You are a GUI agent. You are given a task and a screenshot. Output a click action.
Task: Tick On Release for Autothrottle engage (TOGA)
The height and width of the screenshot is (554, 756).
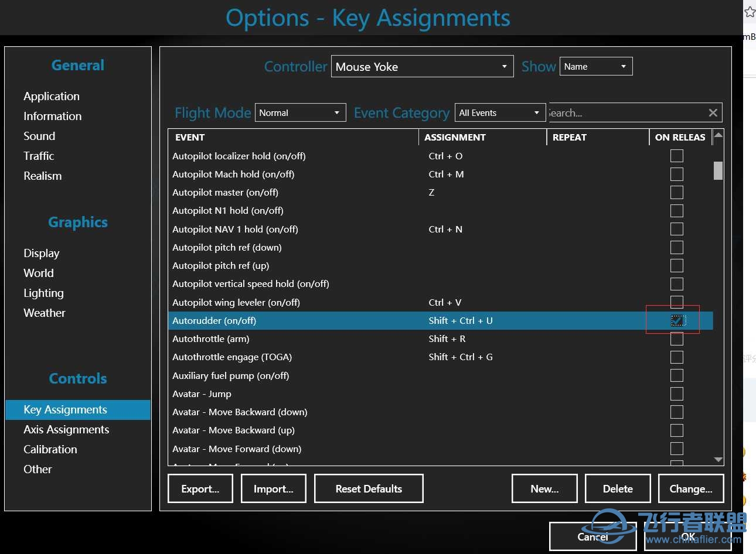[677, 357]
